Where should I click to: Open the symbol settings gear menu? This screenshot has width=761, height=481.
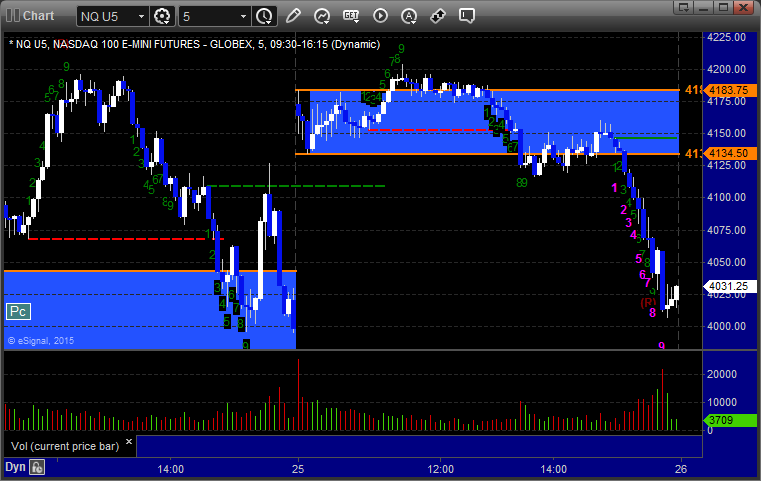(162, 17)
